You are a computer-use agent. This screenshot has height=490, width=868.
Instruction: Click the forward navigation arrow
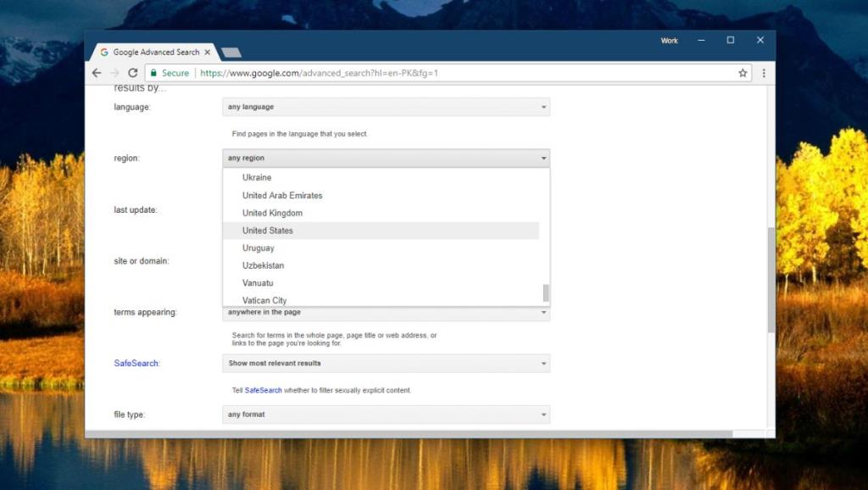(x=114, y=73)
